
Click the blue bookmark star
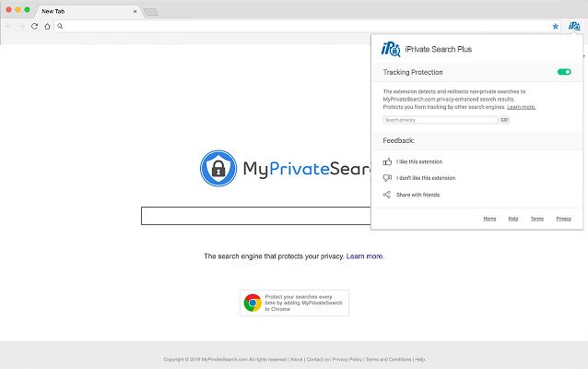[x=556, y=26]
